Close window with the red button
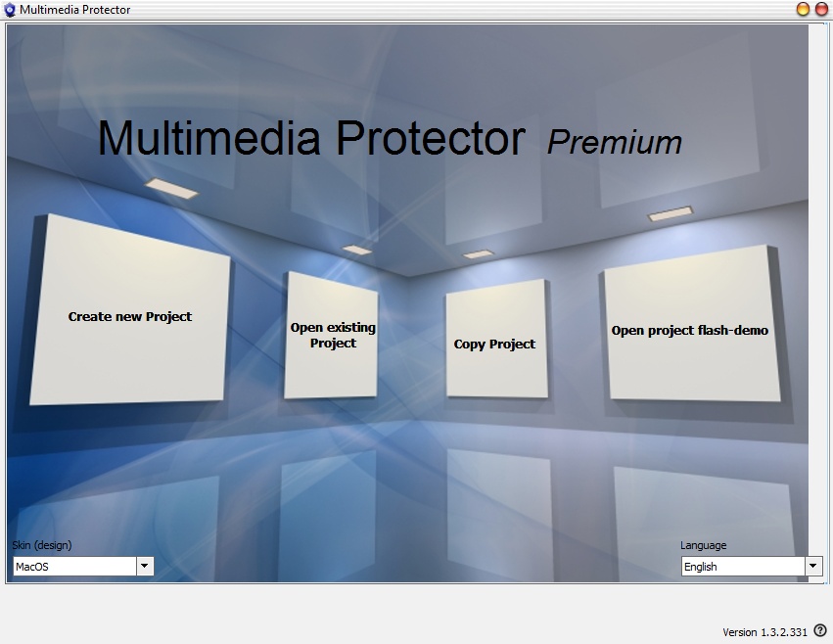The width and height of the screenshot is (833, 644). 821,10
